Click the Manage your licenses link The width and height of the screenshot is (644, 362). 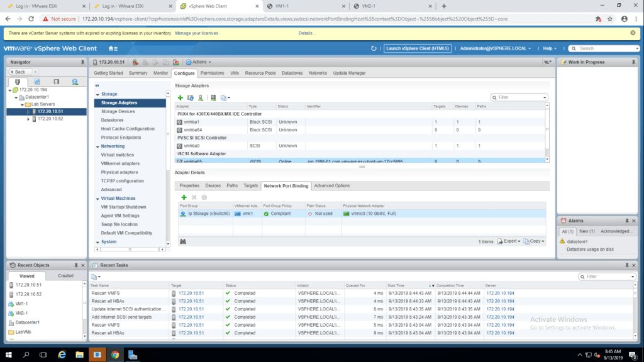196,33
